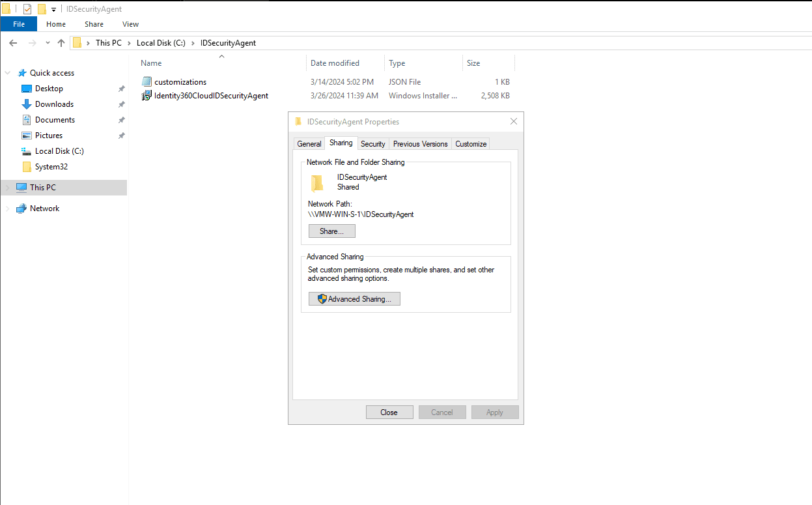Click the JSON File type cell
The image size is (812, 505).
pyautogui.click(x=404, y=82)
